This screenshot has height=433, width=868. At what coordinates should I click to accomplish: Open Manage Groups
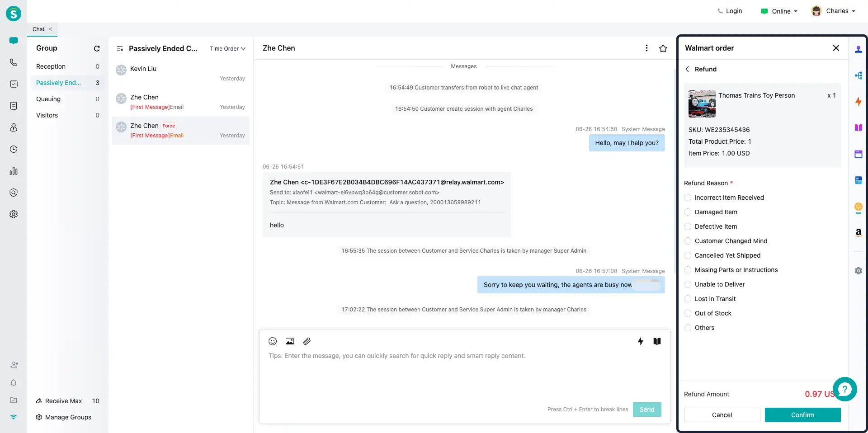point(64,417)
